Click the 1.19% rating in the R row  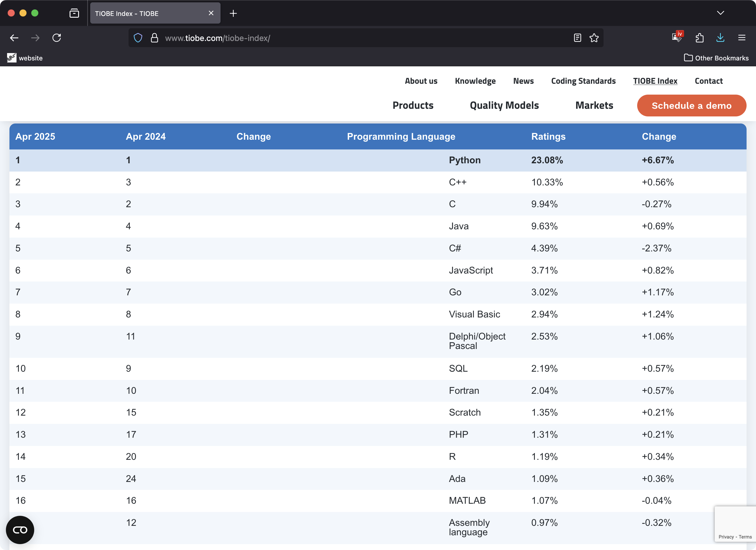pyautogui.click(x=544, y=456)
